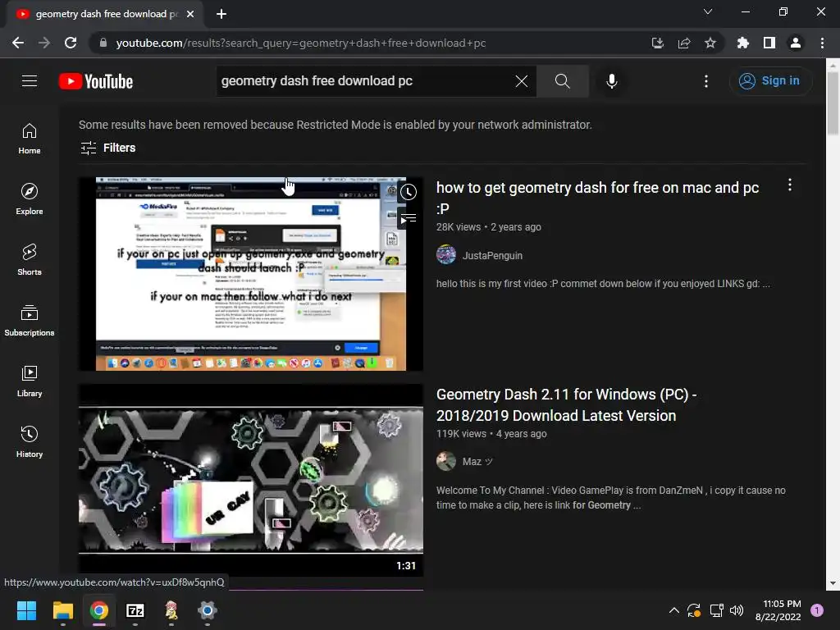Image resolution: width=840 pixels, height=630 pixels.
Task: Show hidden tray icons chevron
Action: click(x=674, y=610)
